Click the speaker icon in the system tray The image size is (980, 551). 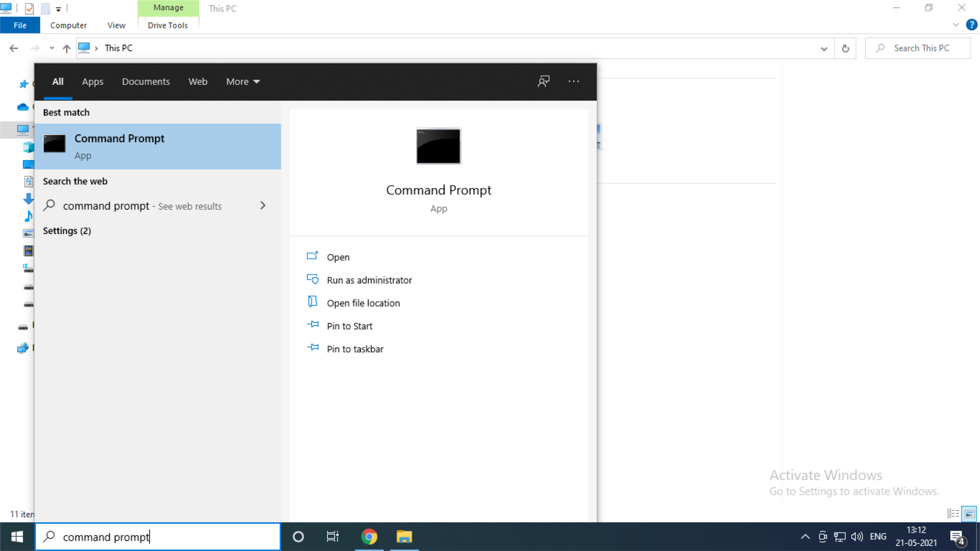[x=856, y=536]
